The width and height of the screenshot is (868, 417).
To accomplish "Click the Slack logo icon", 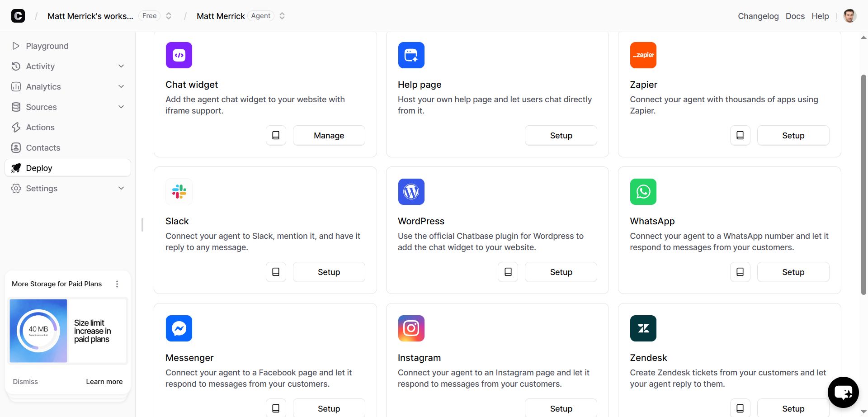I will point(179,192).
